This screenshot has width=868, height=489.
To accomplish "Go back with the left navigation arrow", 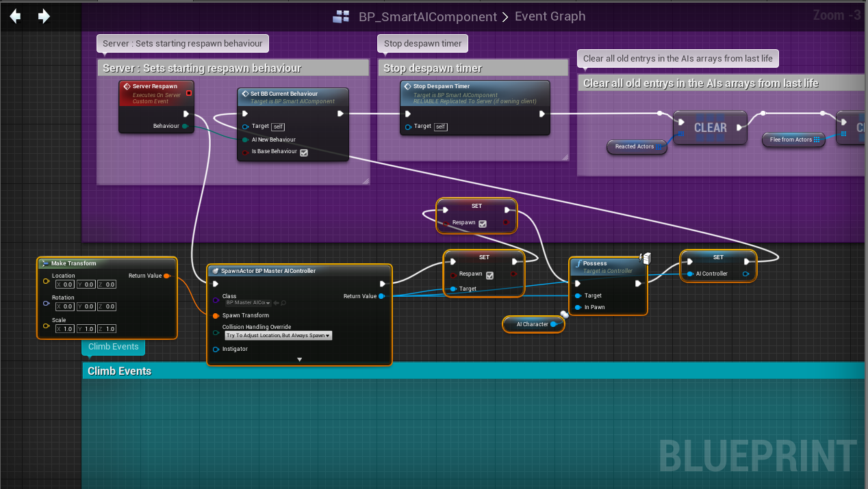I will (x=14, y=16).
